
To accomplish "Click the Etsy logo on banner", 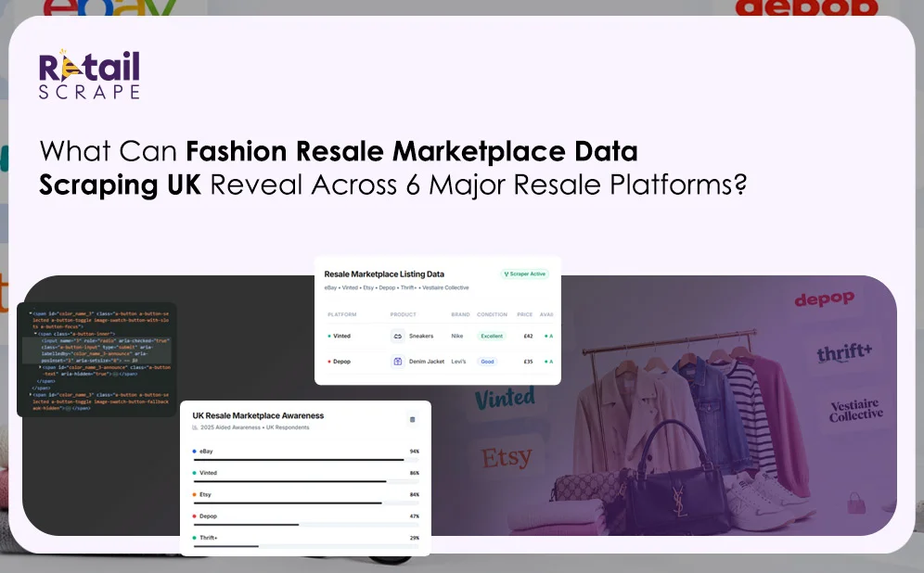I will click(507, 458).
